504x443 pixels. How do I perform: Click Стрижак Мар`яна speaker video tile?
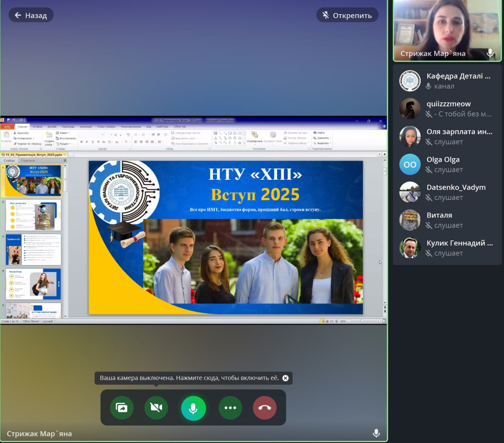tap(447, 30)
